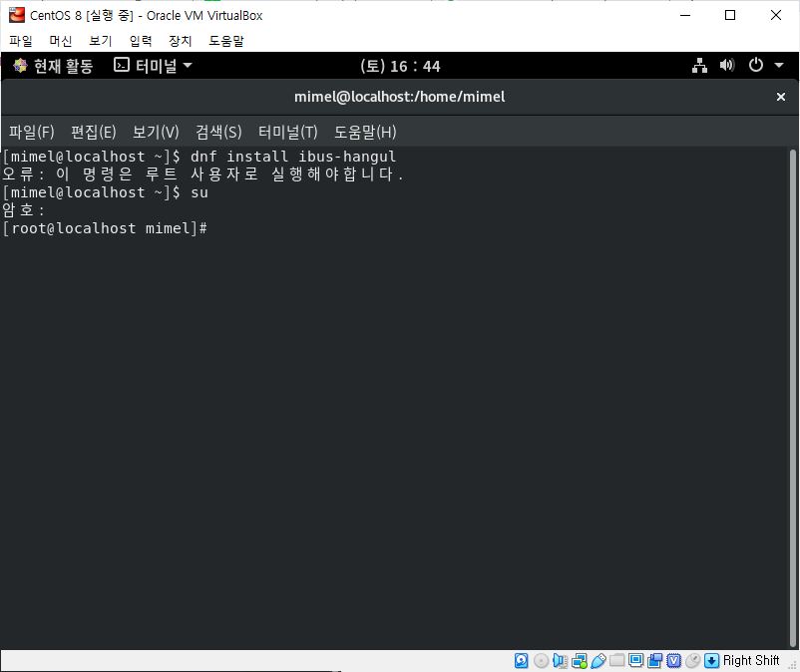Screen dimensions: 800x672
Task: Click the display settings indicator
Action: [x=635, y=660]
